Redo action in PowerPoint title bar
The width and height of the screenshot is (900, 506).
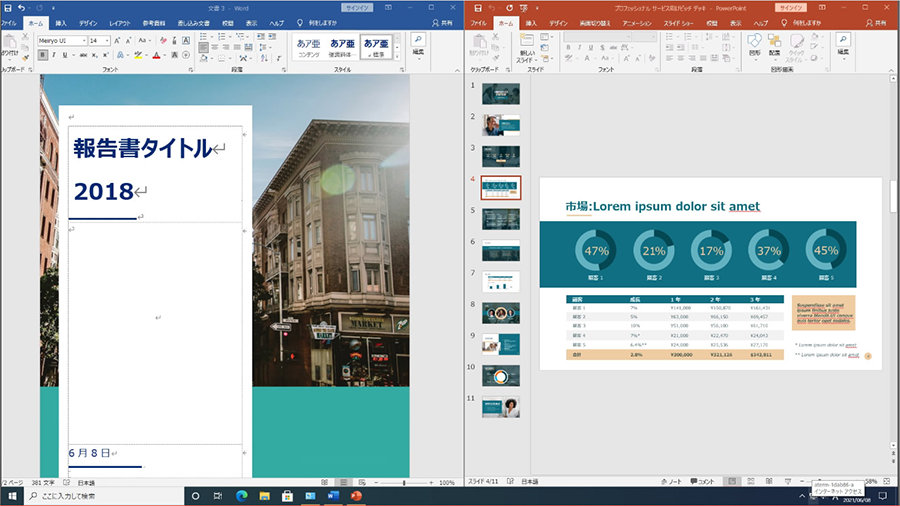(509, 8)
